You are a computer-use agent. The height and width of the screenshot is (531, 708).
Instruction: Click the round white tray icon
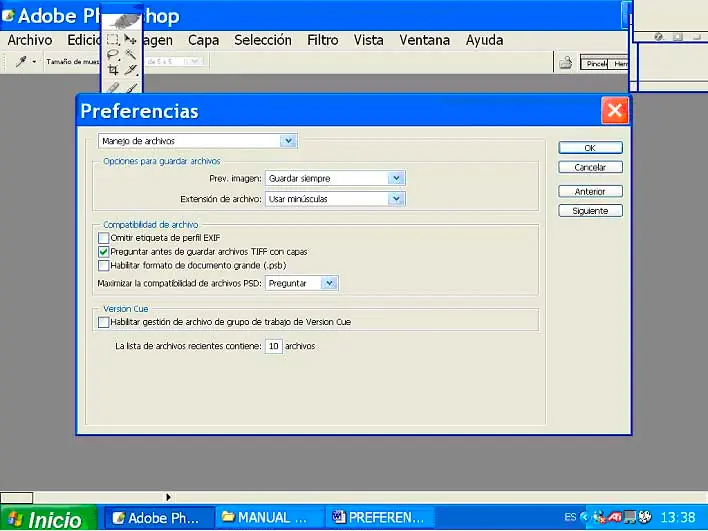(646, 517)
